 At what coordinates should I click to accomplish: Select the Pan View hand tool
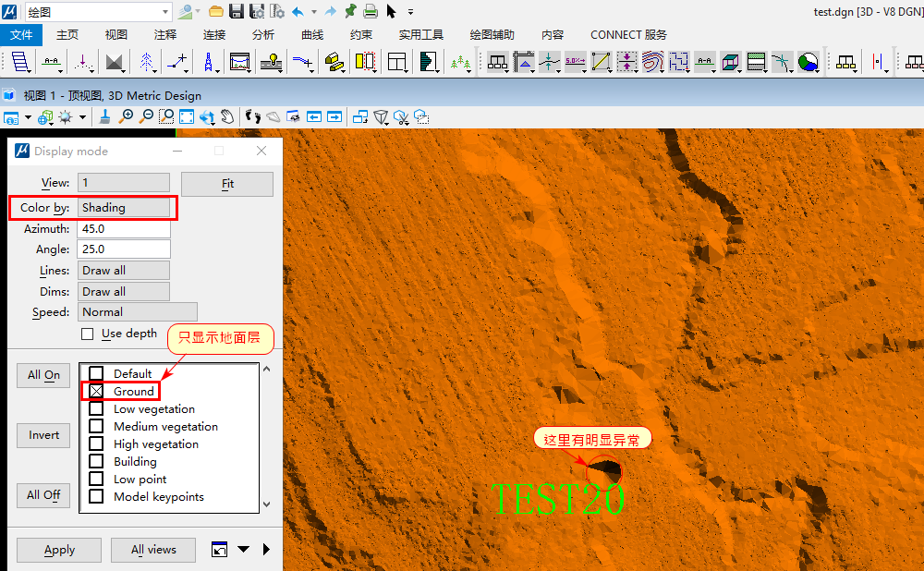click(227, 117)
